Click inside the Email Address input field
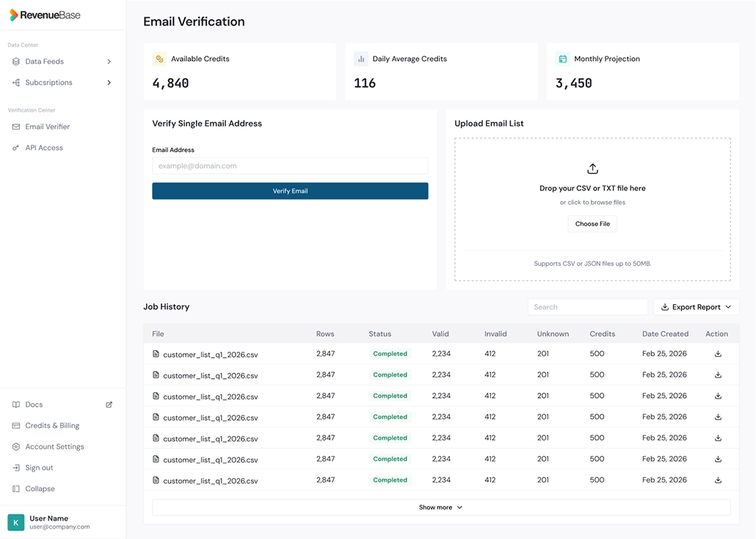The height and width of the screenshot is (539, 756). pos(290,165)
